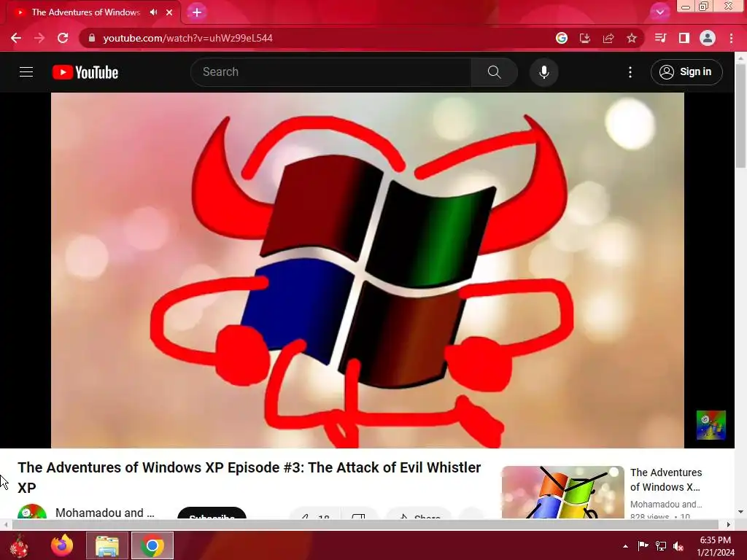Bookmark this page with the star

[x=632, y=38]
